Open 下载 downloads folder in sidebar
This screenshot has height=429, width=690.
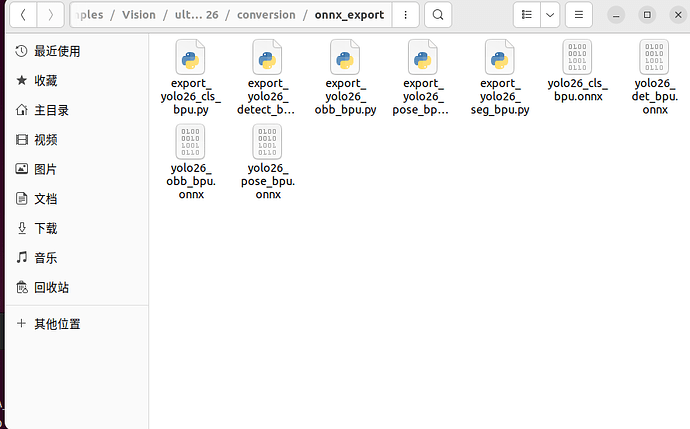(x=77, y=228)
